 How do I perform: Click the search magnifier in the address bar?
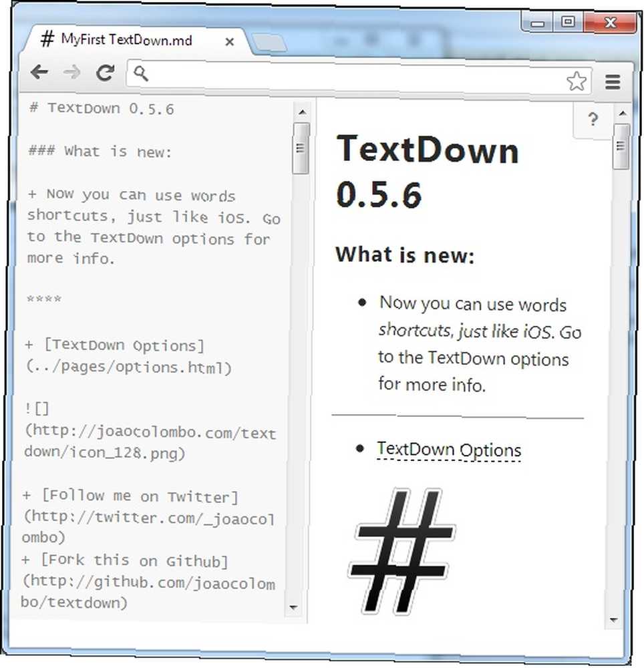point(141,73)
